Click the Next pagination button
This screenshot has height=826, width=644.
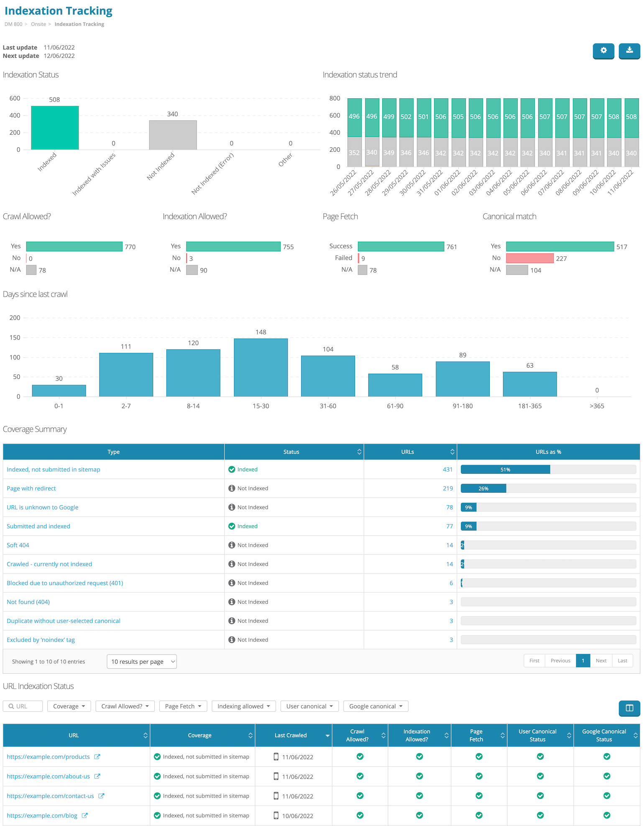coord(601,661)
